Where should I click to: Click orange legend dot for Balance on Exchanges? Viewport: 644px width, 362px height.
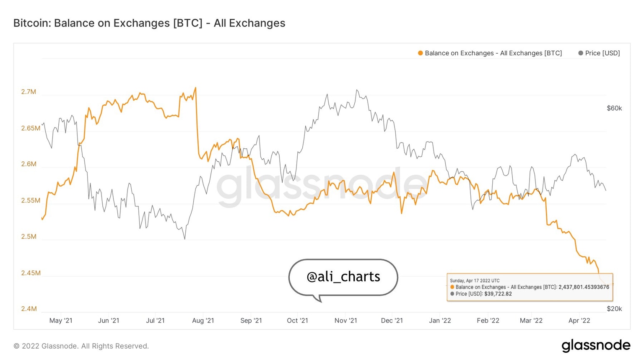[x=420, y=53]
